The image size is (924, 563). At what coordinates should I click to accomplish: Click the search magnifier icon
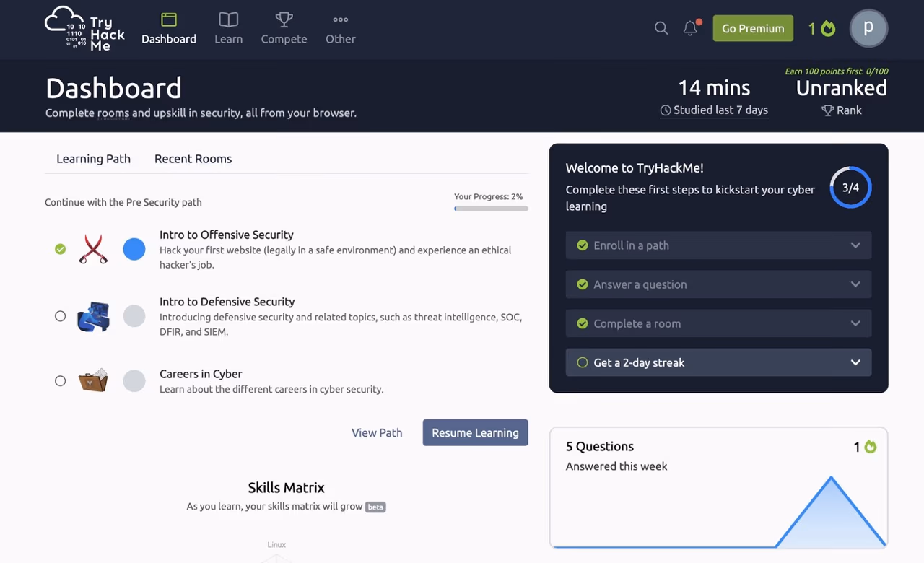[661, 28]
